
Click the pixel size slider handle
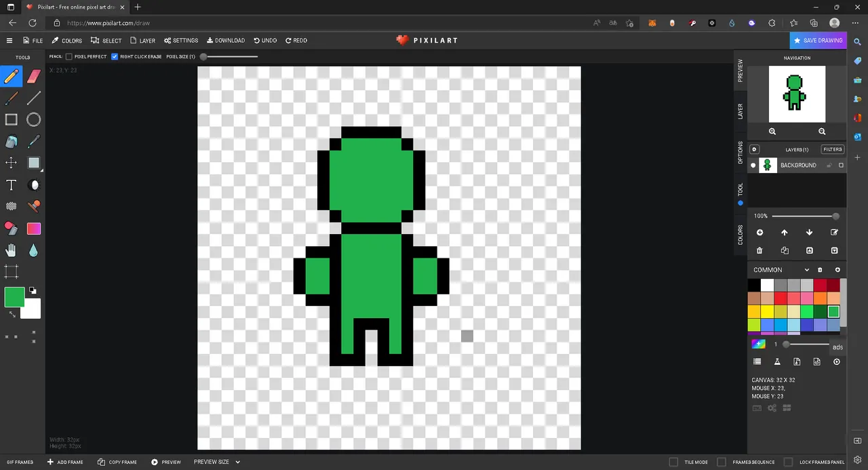(203, 57)
